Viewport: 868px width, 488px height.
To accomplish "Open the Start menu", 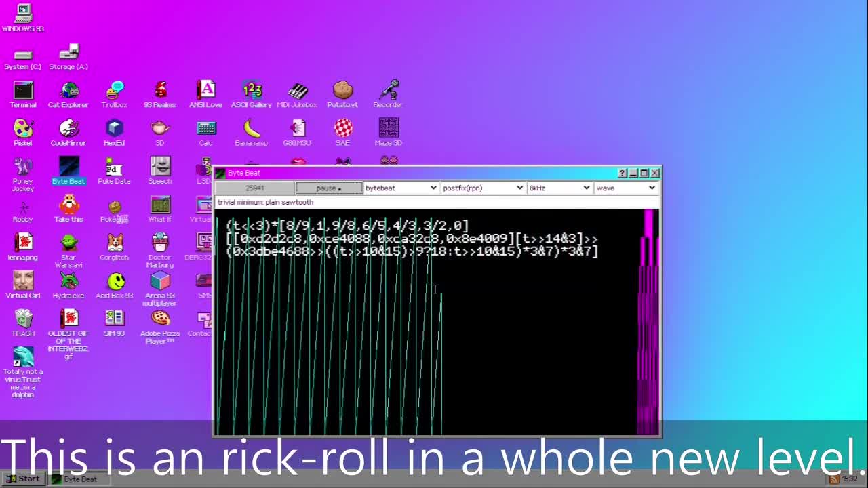I will [x=23, y=479].
